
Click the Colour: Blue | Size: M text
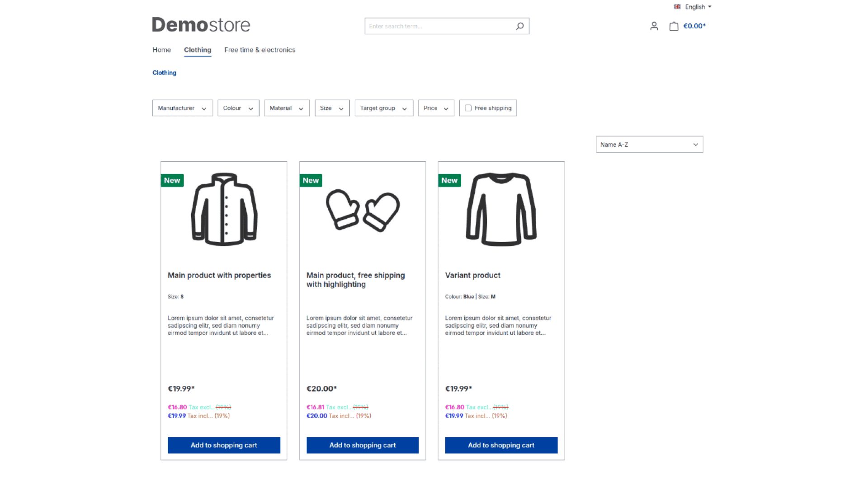point(470,297)
